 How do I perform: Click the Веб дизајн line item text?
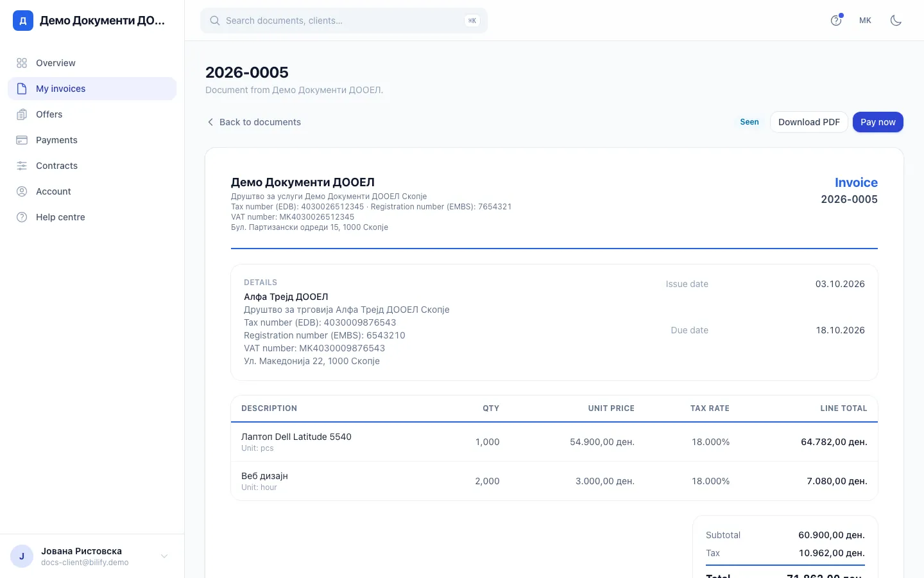click(264, 476)
